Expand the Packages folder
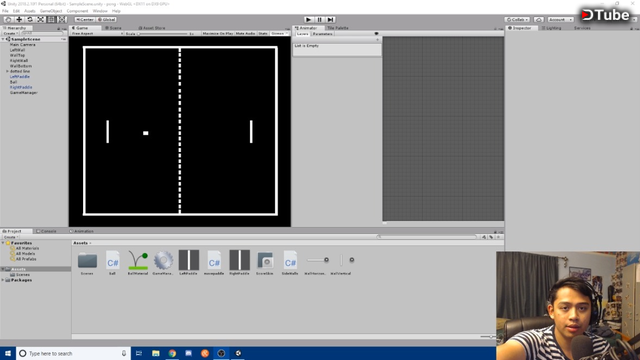The image size is (640, 360). tap(3, 280)
